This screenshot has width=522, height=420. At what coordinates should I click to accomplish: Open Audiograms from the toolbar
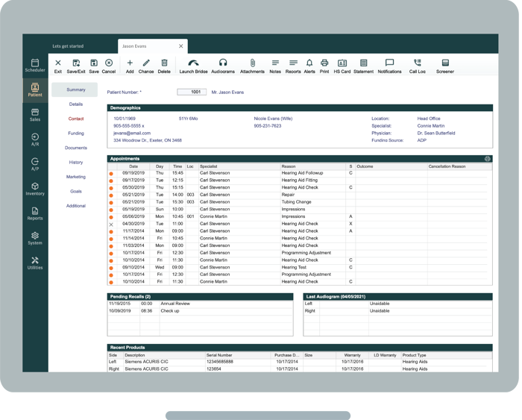[x=223, y=64]
